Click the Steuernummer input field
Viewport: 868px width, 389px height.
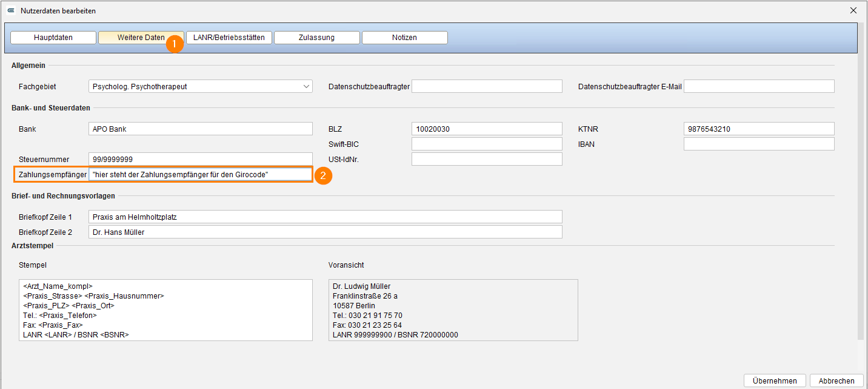[201, 159]
